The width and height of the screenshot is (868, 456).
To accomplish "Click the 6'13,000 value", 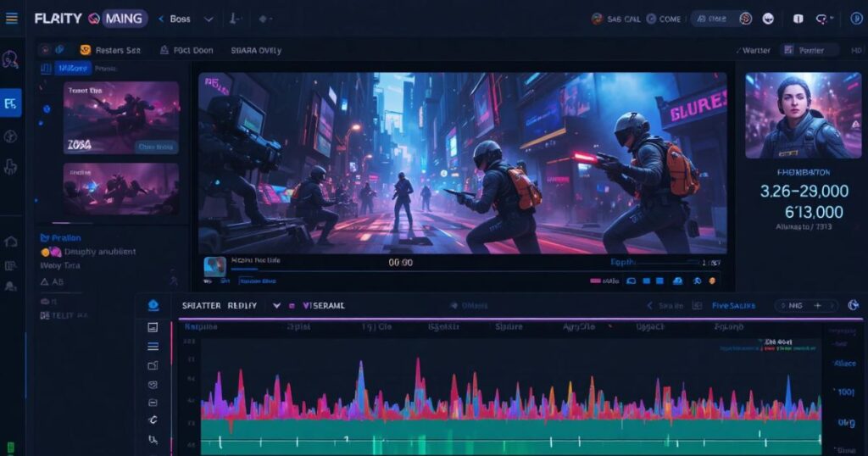I will pos(814,212).
